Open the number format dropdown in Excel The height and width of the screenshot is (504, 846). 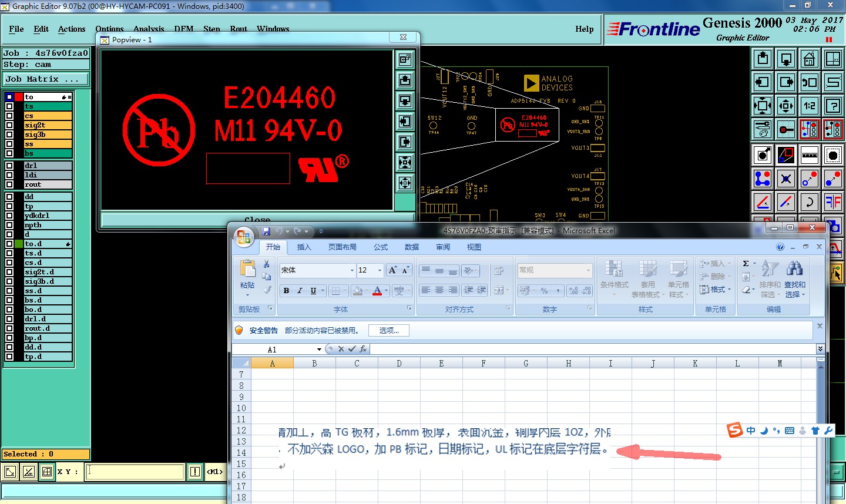tap(588, 270)
